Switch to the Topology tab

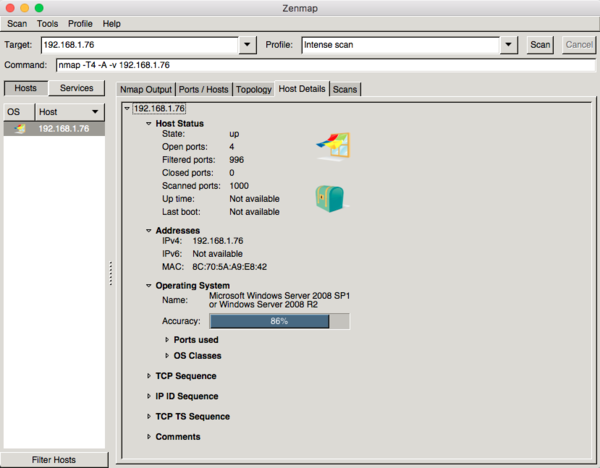(254, 90)
